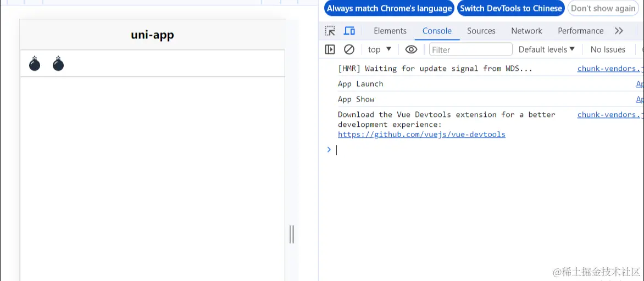Click the left bomb icon in uni-app
The width and height of the screenshot is (644, 281).
point(35,64)
